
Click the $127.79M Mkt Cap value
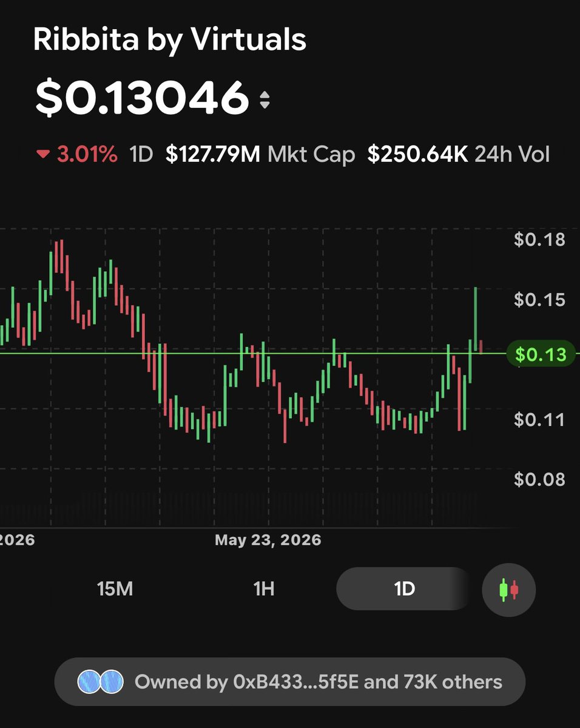[x=212, y=155]
